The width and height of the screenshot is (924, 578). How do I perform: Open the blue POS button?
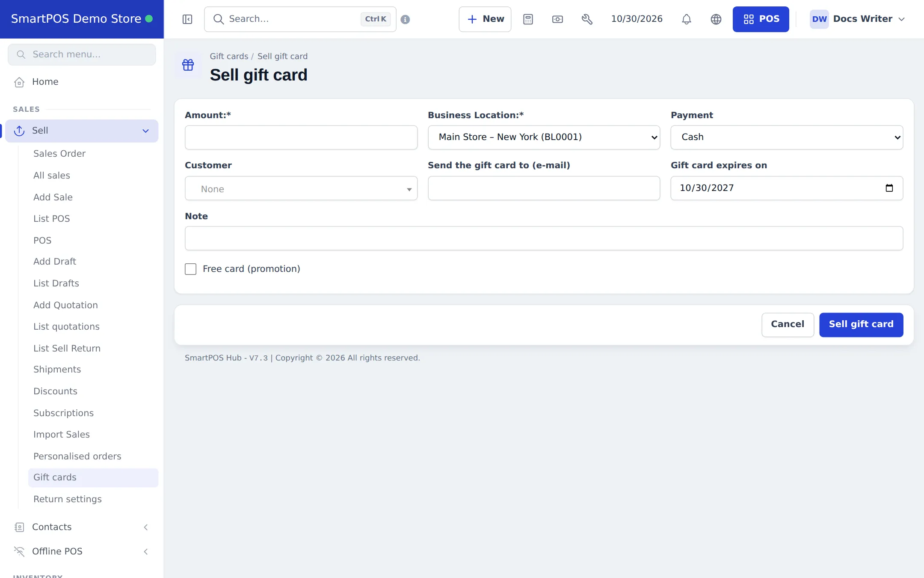tap(761, 19)
